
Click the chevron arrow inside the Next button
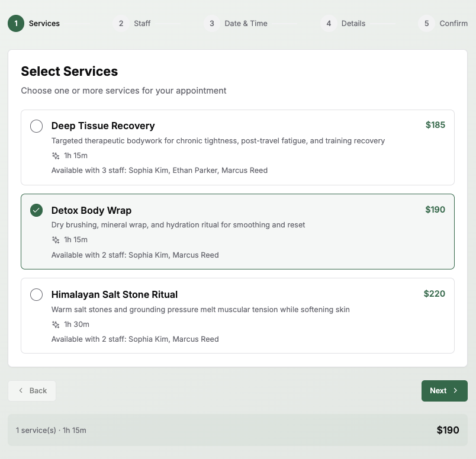455,390
